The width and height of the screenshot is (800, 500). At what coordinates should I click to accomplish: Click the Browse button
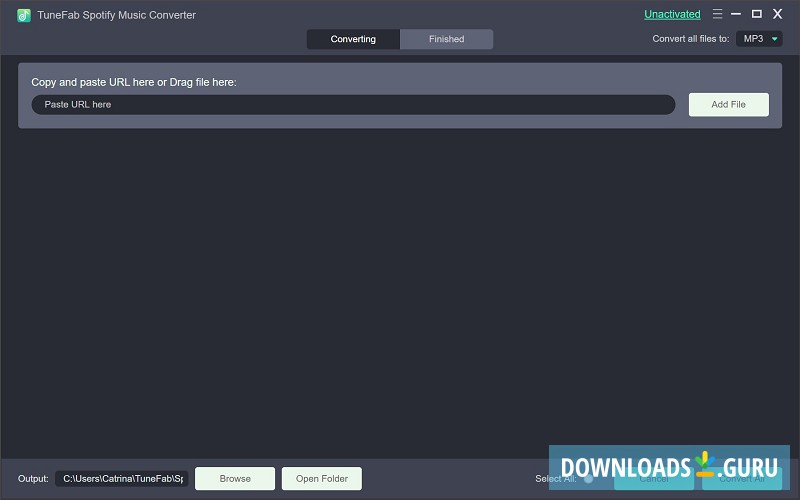pos(235,479)
